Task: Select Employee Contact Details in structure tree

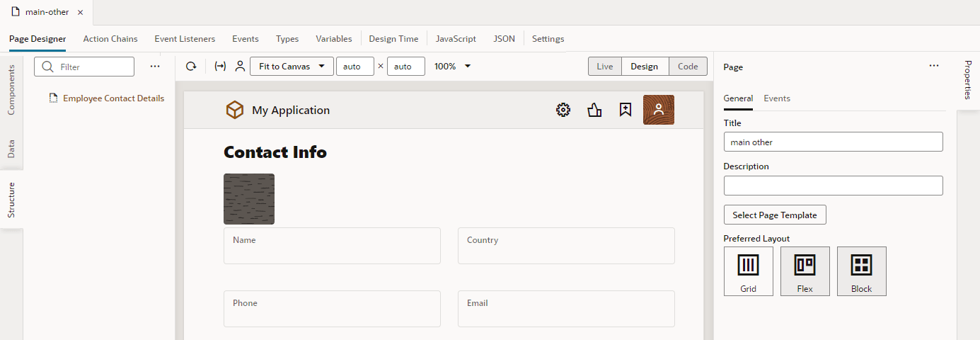Action: [x=114, y=98]
